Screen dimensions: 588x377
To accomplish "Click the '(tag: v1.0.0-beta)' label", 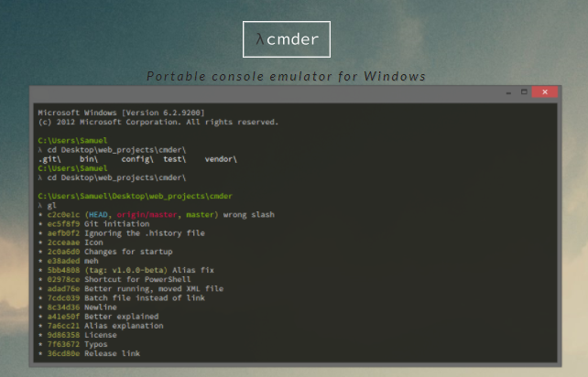I will pos(126,270).
